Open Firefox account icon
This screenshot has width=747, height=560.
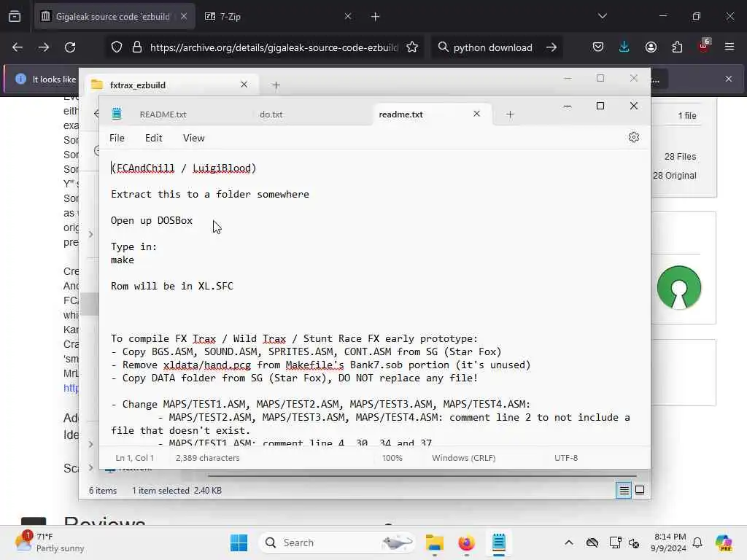pyautogui.click(x=651, y=47)
